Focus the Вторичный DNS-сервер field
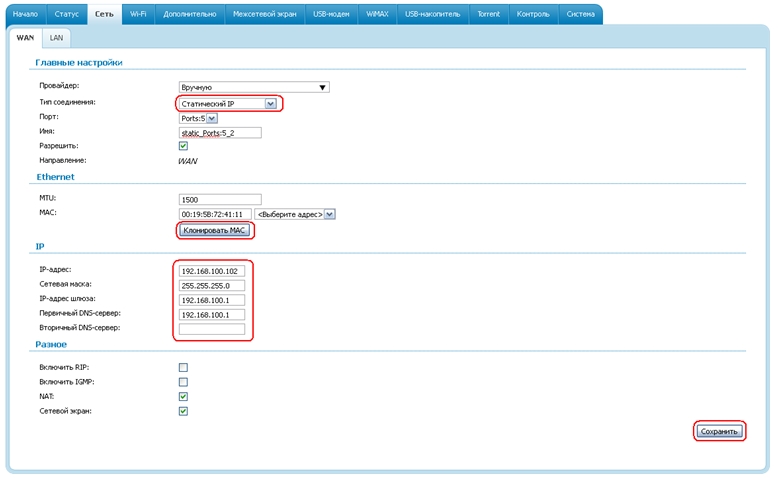The width and height of the screenshot is (778, 478). pyautogui.click(x=211, y=329)
